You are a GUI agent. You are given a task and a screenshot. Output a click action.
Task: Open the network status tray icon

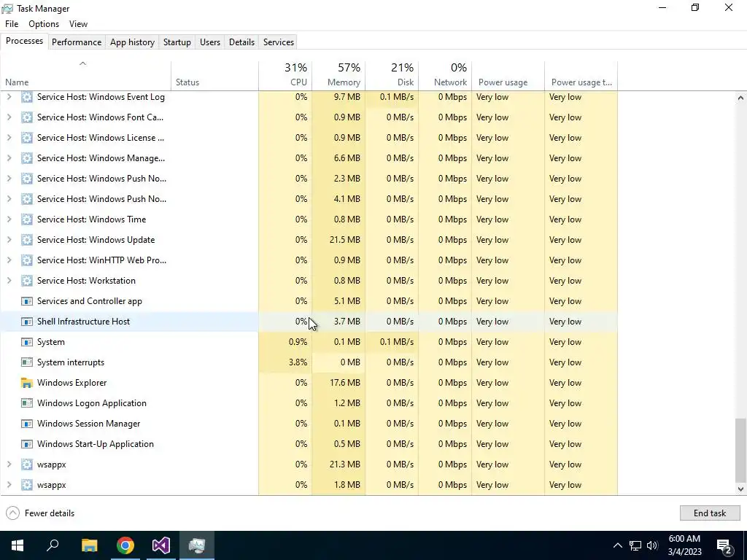click(635, 545)
